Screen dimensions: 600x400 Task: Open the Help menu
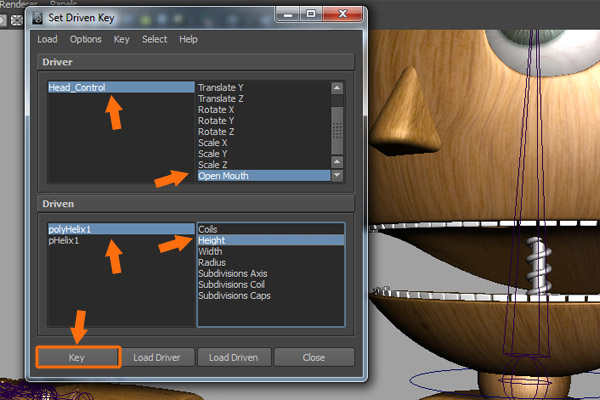(x=188, y=39)
